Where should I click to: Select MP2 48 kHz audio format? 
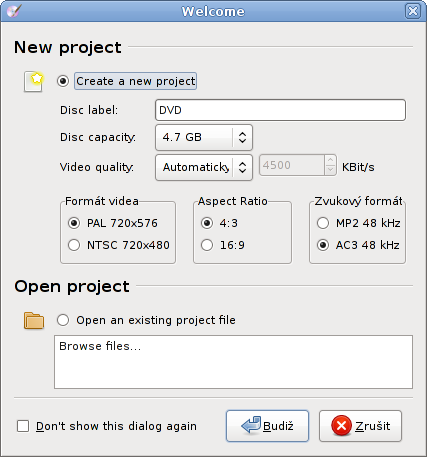click(323, 223)
